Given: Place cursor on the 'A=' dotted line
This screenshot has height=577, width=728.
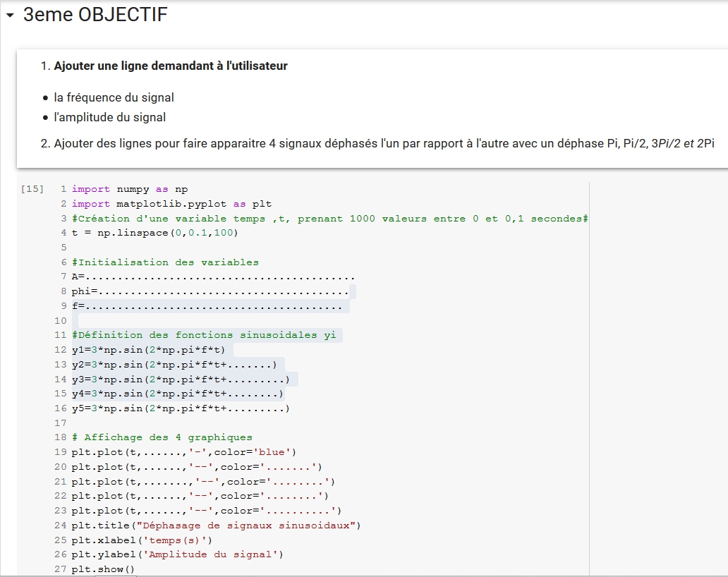Looking at the screenshot, I should (213, 277).
